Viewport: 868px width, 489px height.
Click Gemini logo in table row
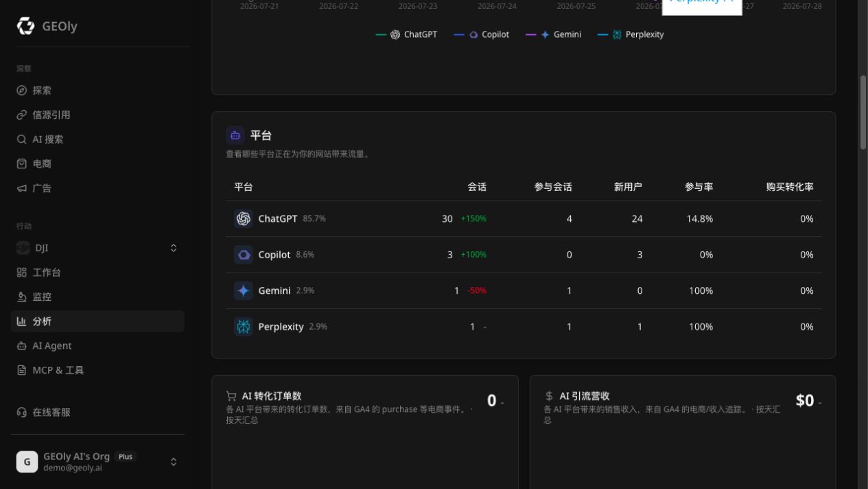click(243, 291)
